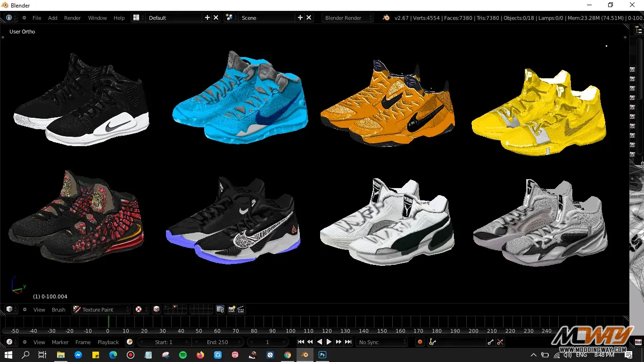Open the Brush menu in viewport header

click(58, 310)
